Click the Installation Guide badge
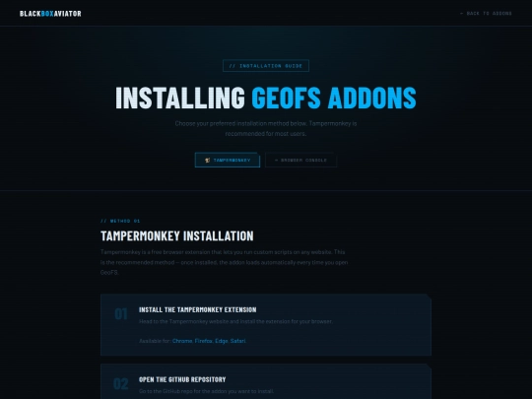 click(266, 66)
